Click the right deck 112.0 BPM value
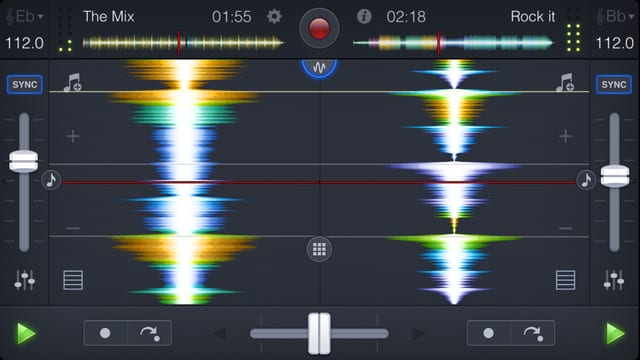The image size is (640, 360). coord(615,43)
